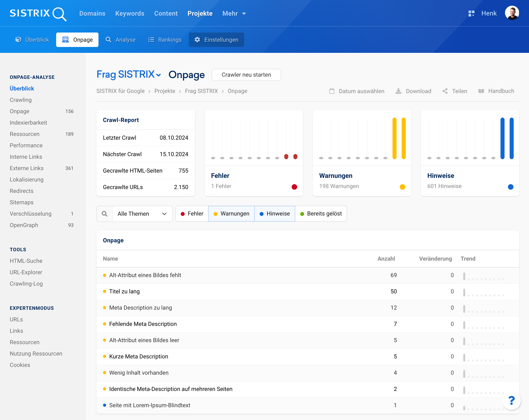
Task: Click the red dot in Fehler card
Action: 294,187
